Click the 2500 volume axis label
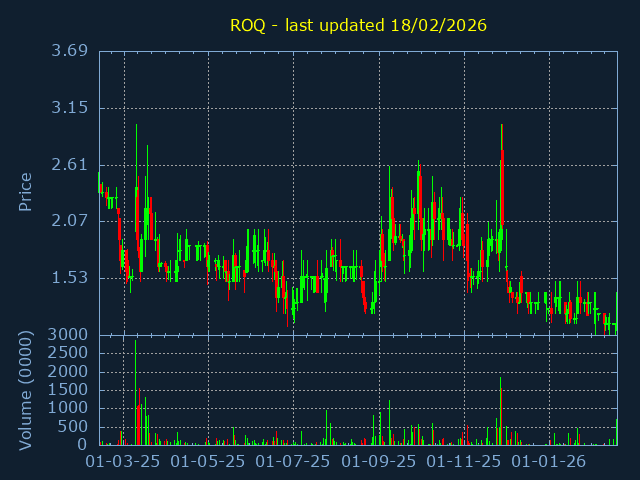The image size is (640, 480). point(70,353)
